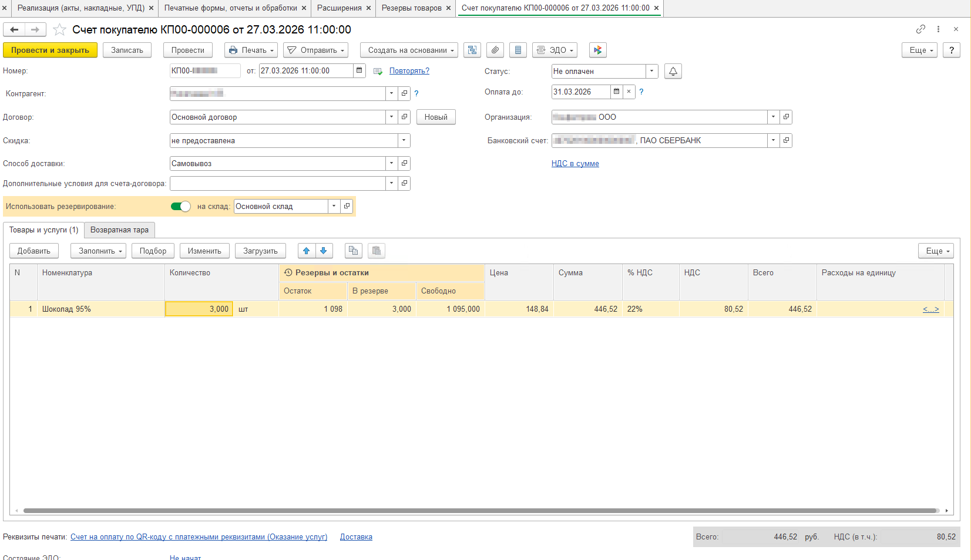Viewport: 971px width, 560px height.
Task: Set a reminder with the bell icon
Action: (x=673, y=72)
